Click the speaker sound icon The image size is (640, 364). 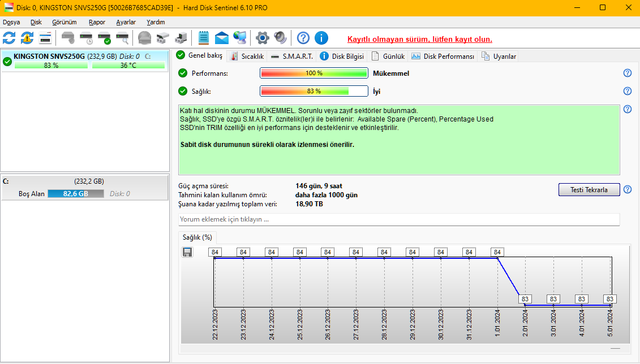tap(280, 38)
